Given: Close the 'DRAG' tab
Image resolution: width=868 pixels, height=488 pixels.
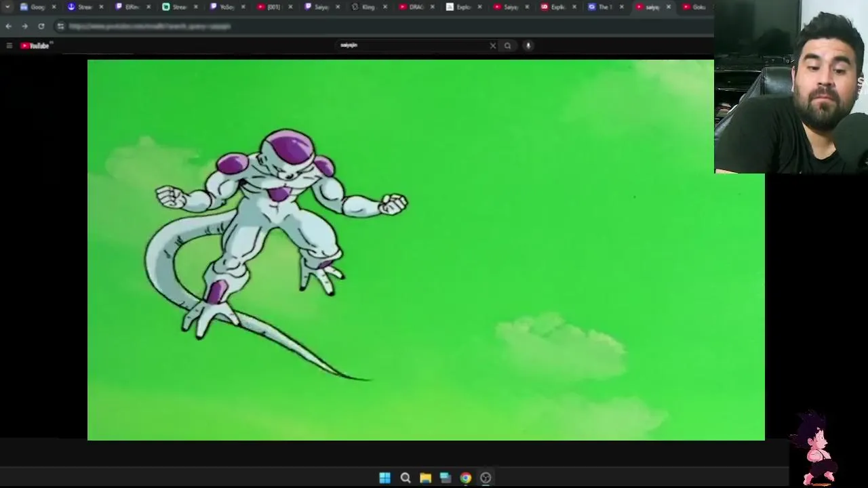Looking at the screenshot, I should click(433, 7).
